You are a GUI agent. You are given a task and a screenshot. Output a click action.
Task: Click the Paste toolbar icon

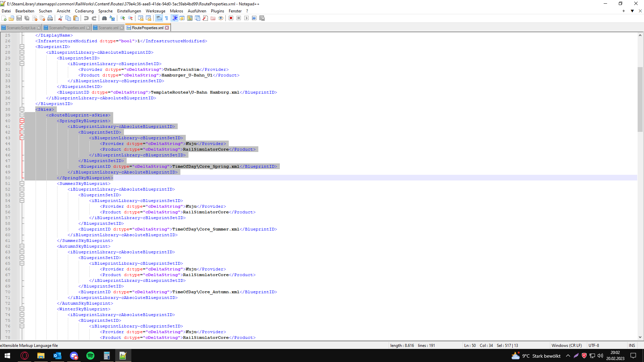pos(76,18)
